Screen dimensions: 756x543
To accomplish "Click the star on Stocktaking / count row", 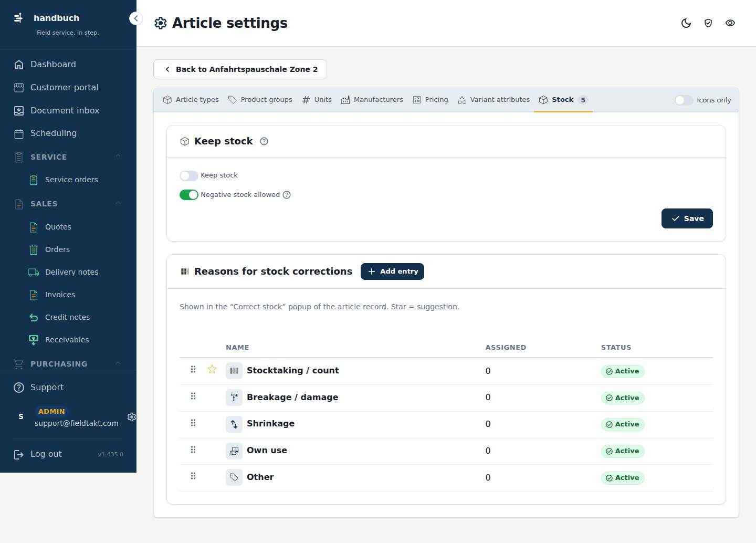I will [212, 369].
